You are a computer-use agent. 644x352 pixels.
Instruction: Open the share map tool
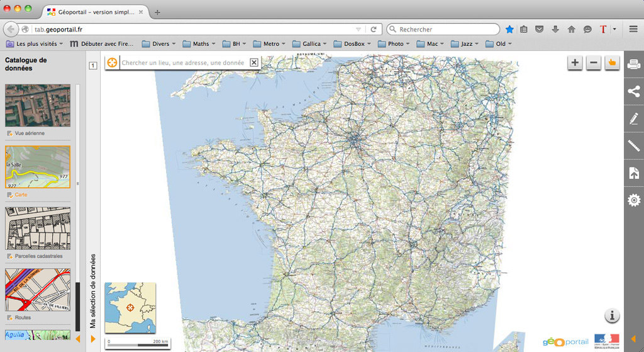(634, 91)
